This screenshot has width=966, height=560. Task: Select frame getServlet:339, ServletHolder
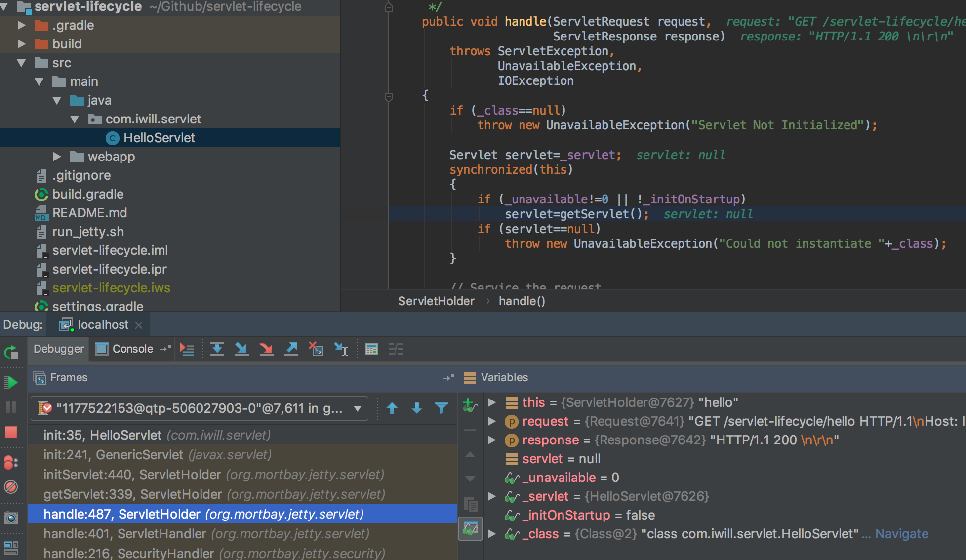pyautogui.click(x=242, y=494)
